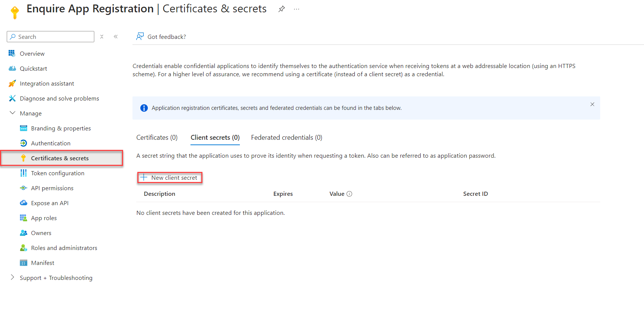Screen dimensions: 644x315
Task: Click the Authentication arrow icon
Action: coord(24,143)
